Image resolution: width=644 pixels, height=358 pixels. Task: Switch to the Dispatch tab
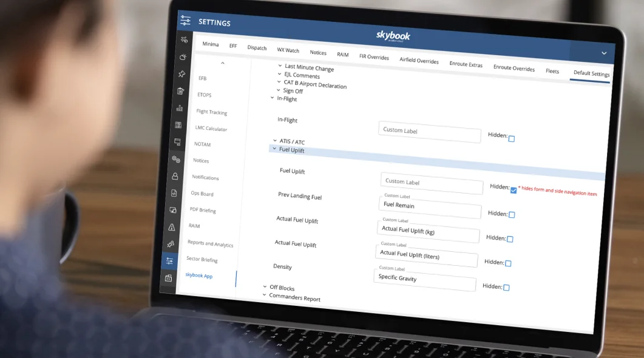tap(257, 47)
